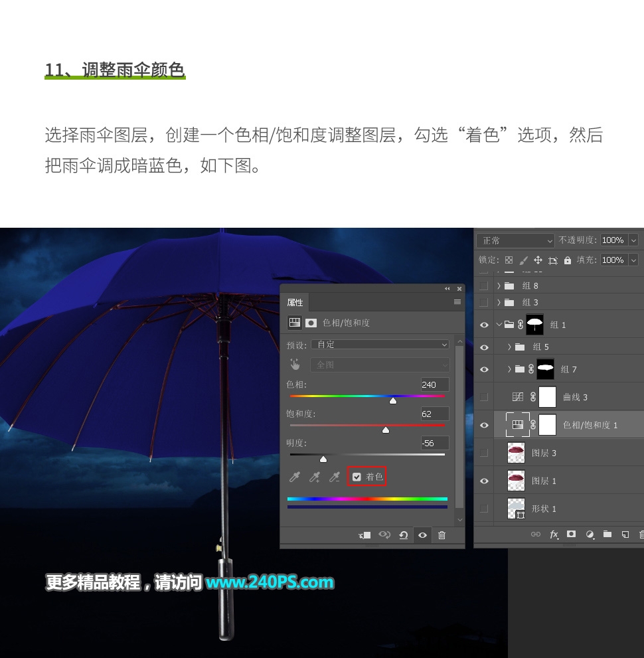This screenshot has width=644, height=658.
Task: Expand the 组 8 layer group
Action: tap(499, 285)
